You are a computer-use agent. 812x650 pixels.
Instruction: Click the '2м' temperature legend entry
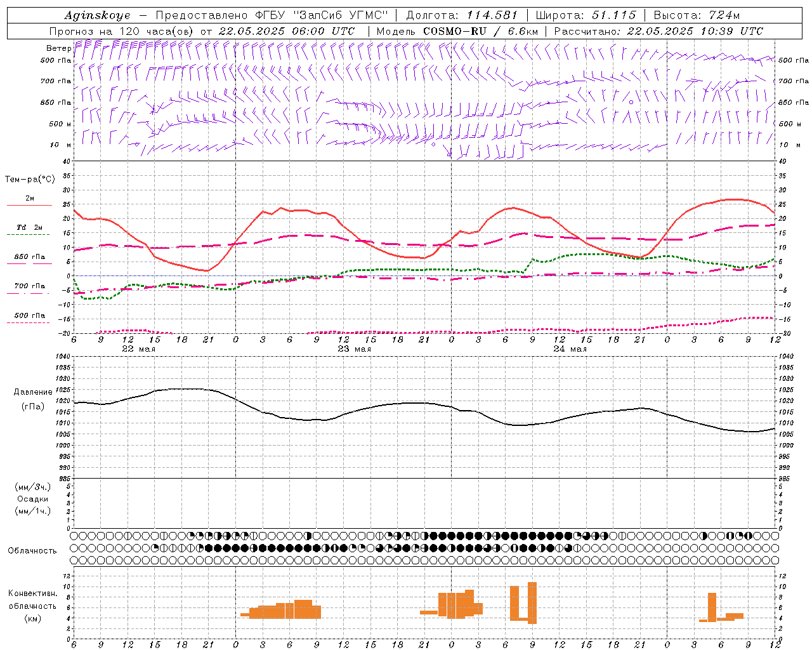[30, 199]
